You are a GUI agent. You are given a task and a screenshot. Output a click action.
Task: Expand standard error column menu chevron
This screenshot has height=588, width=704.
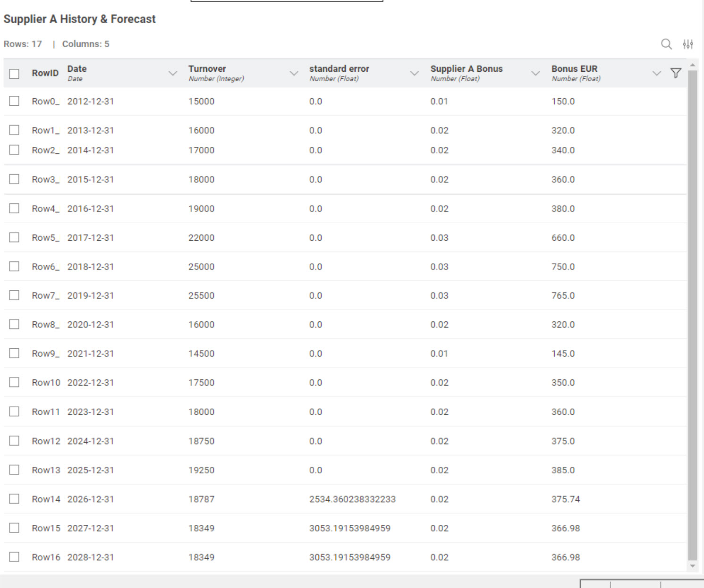point(415,73)
